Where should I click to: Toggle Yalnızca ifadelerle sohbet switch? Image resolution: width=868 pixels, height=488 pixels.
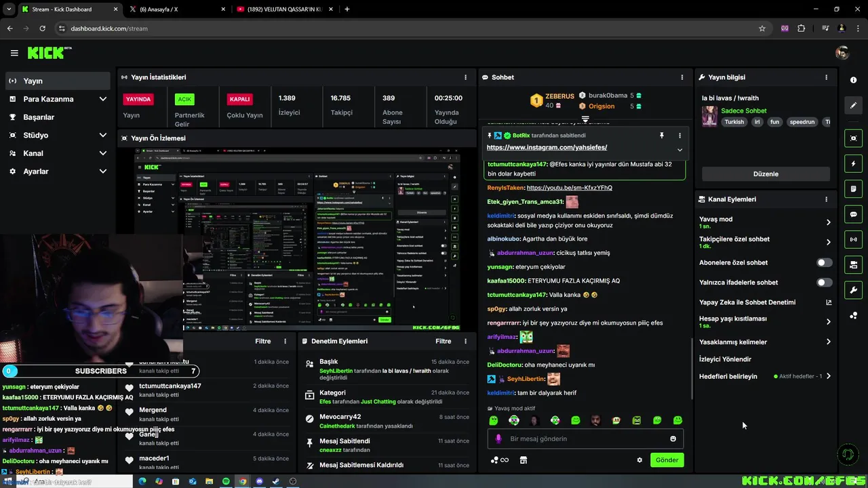pyautogui.click(x=824, y=282)
